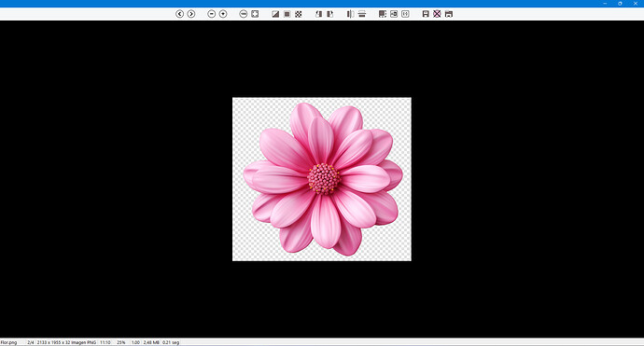Go to the previous image
The height and width of the screenshot is (346, 644).
tap(179, 14)
